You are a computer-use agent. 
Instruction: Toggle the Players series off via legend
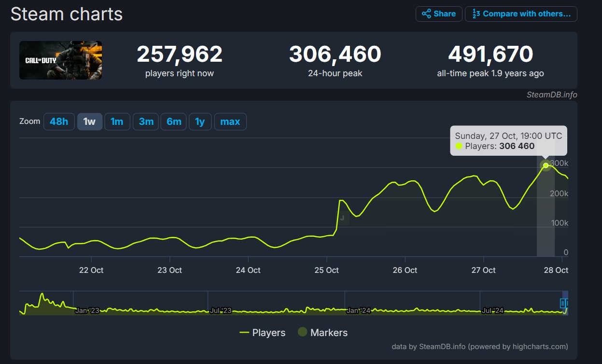(268, 332)
